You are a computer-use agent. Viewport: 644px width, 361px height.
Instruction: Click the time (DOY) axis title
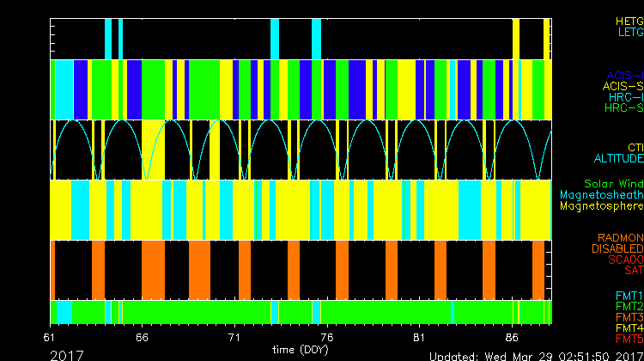(x=300, y=350)
